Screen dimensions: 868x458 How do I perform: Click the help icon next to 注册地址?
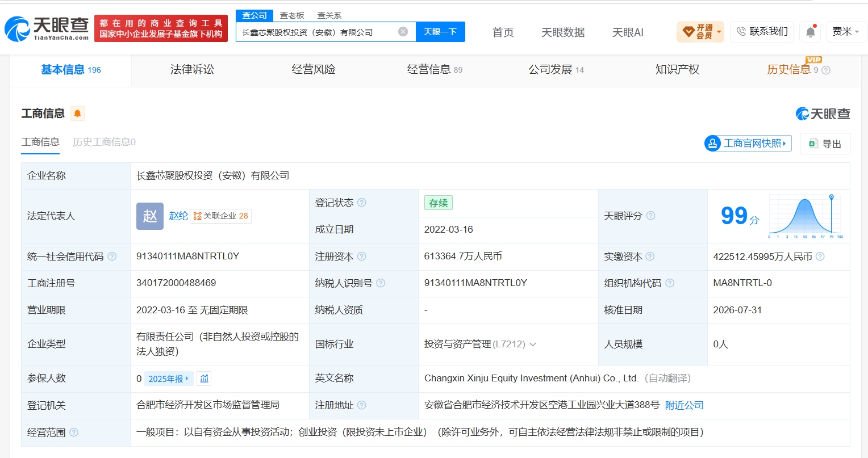362,405
